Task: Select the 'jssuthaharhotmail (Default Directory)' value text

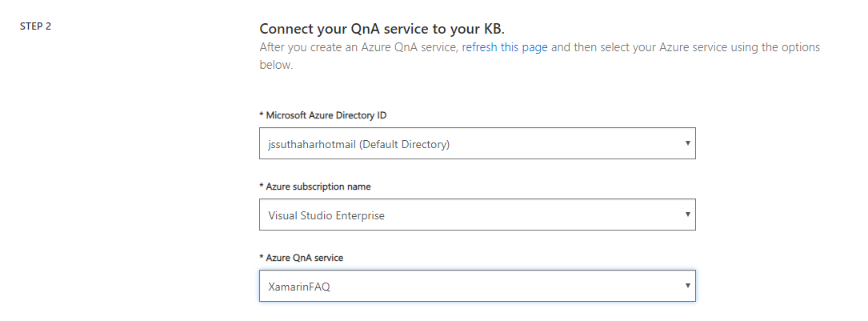Action: 359,144
